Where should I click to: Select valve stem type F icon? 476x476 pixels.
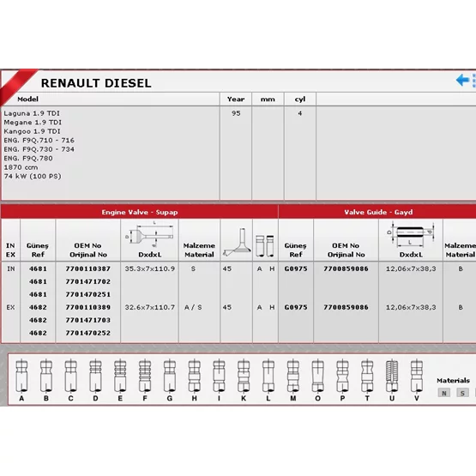click(x=145, y=377)
